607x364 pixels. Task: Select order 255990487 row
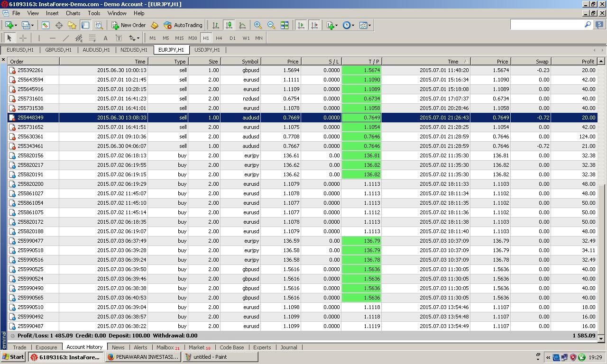coord(303,326)
